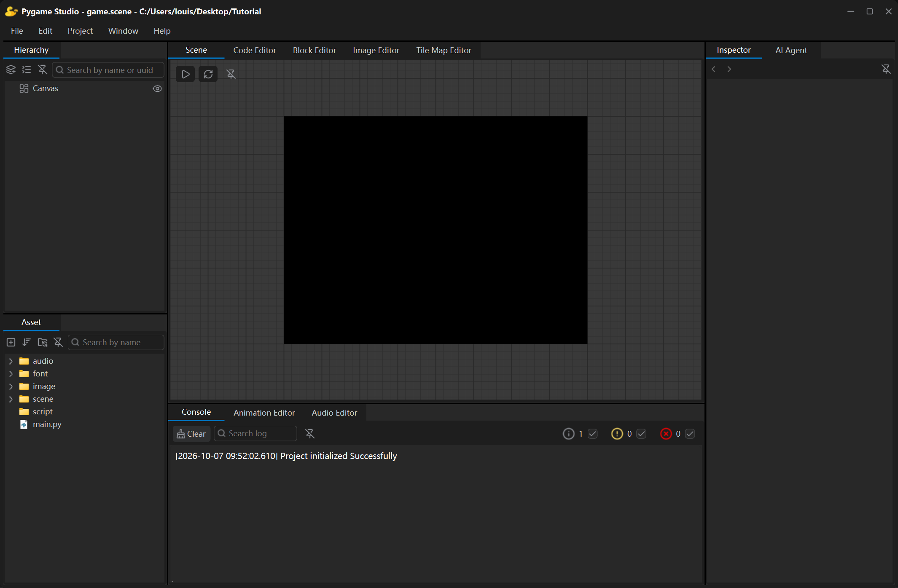Click the pin icon in Hierarchy toolbar
The image size is (898, 588).
[43, 70]
